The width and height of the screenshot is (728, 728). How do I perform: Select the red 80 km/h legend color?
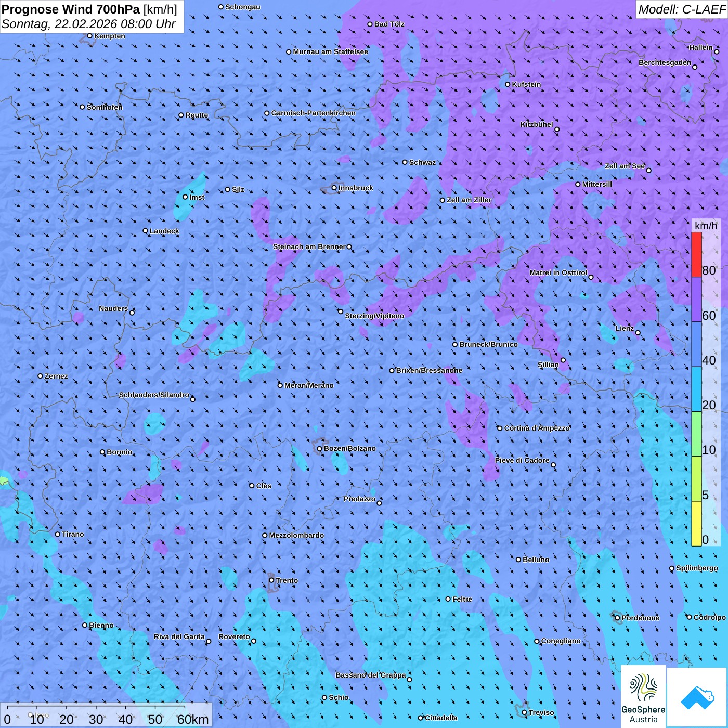pyautogui.click(x=696, y=254)
